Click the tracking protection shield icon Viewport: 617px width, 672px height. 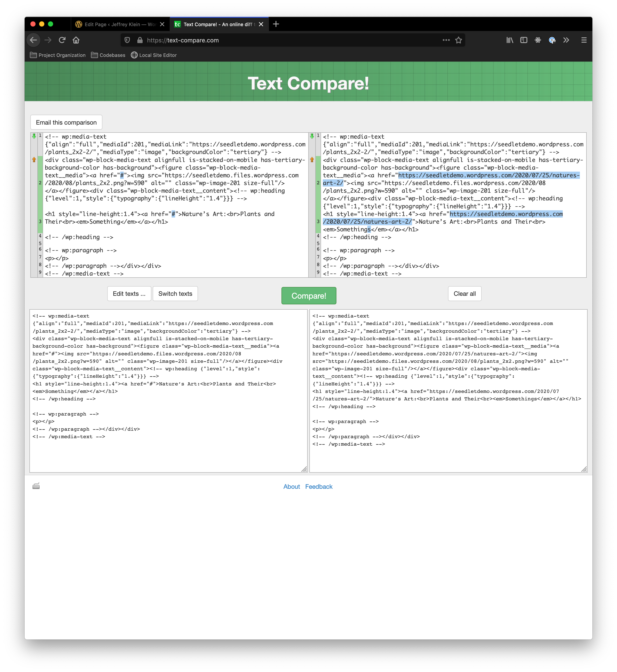(127, 40)
